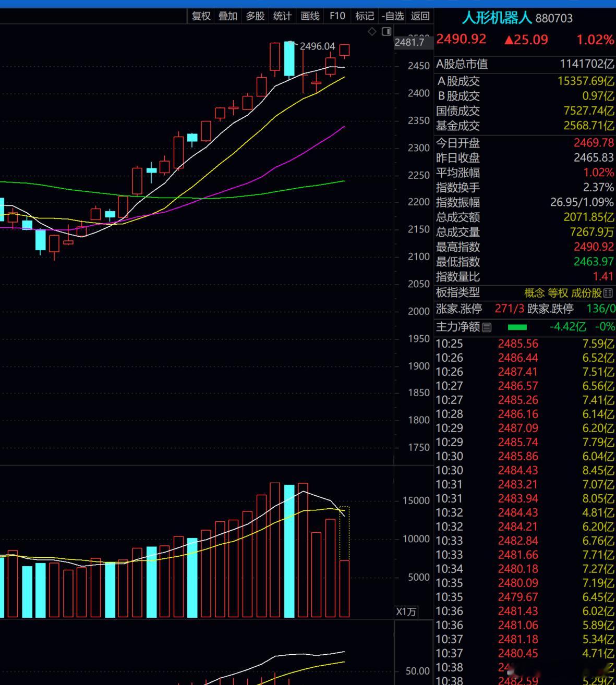
Task: Click the 返回 back button
Action: click(420, 16)
